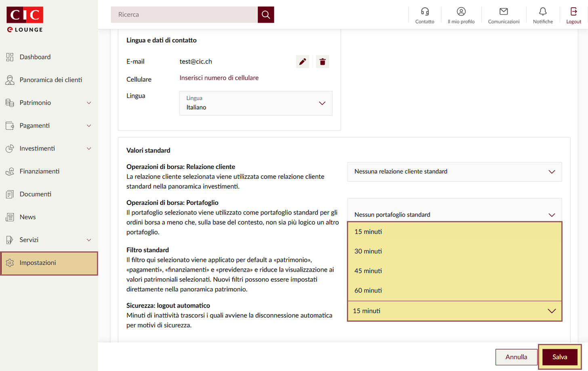Click the Logout icon
The height and width of the screenshot is (371, 588).
tap(573, 12)
